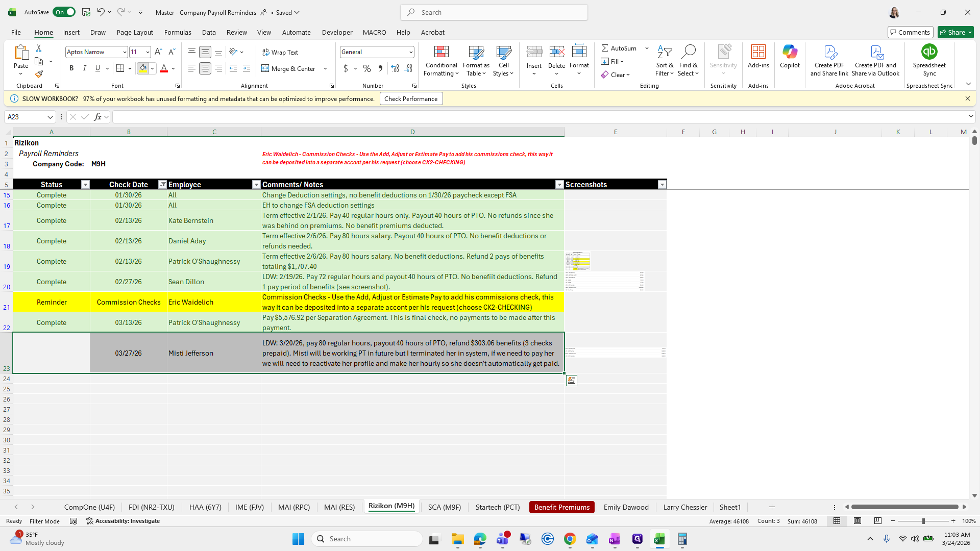
Task: Click the Borders icon
Action: 120,68
